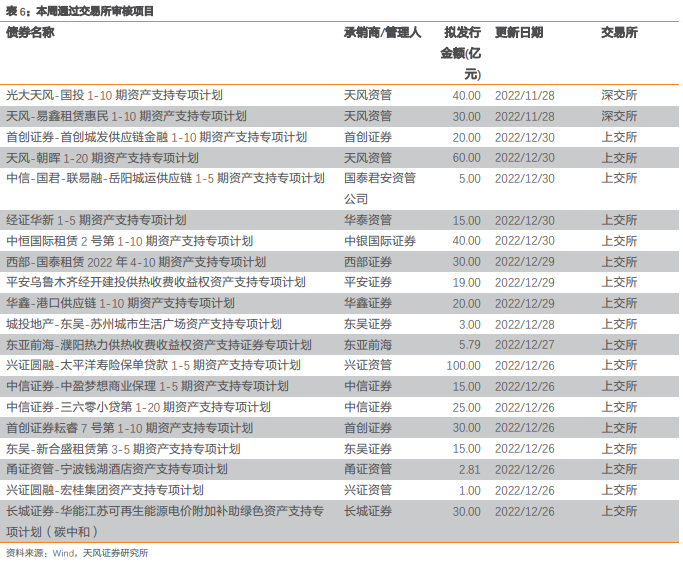The image size is (683, 562).
Task: Click the '西部证券' underwriter cell
Action: pyautogui.click(x=368, y=262)
